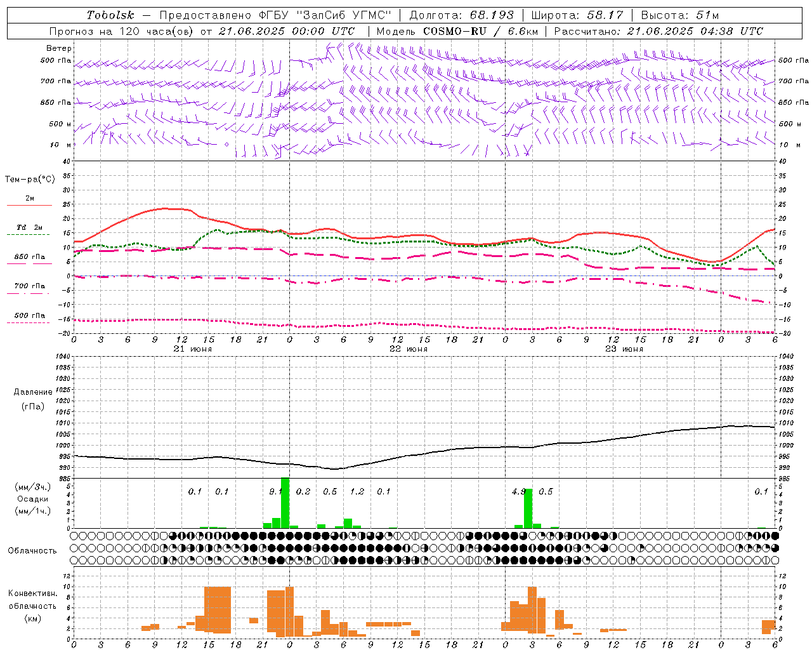Click the "Облачность" cloud cover label
812x650 pixels.
32,551
